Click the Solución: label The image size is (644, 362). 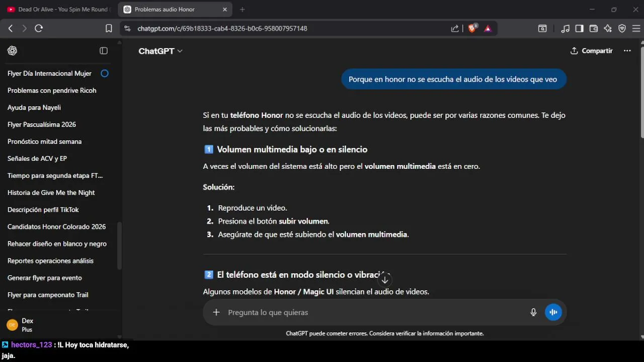coord(218,187)
